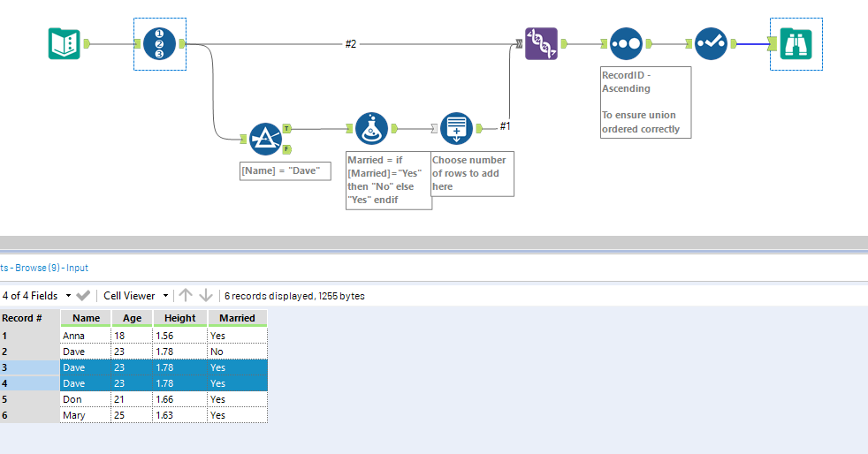This screenshot has width=868, height=454.
Task: Click Height cell with value 1.66
Action: pos(180,399)
